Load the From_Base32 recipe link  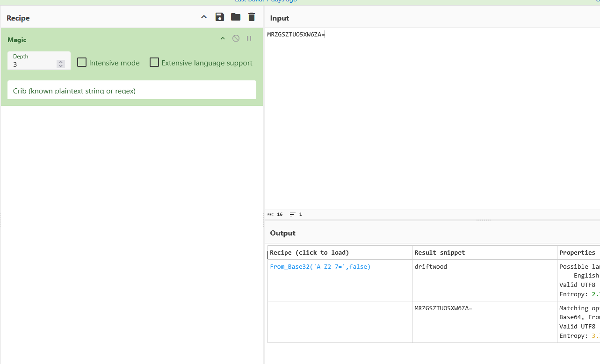pos(320,267)
